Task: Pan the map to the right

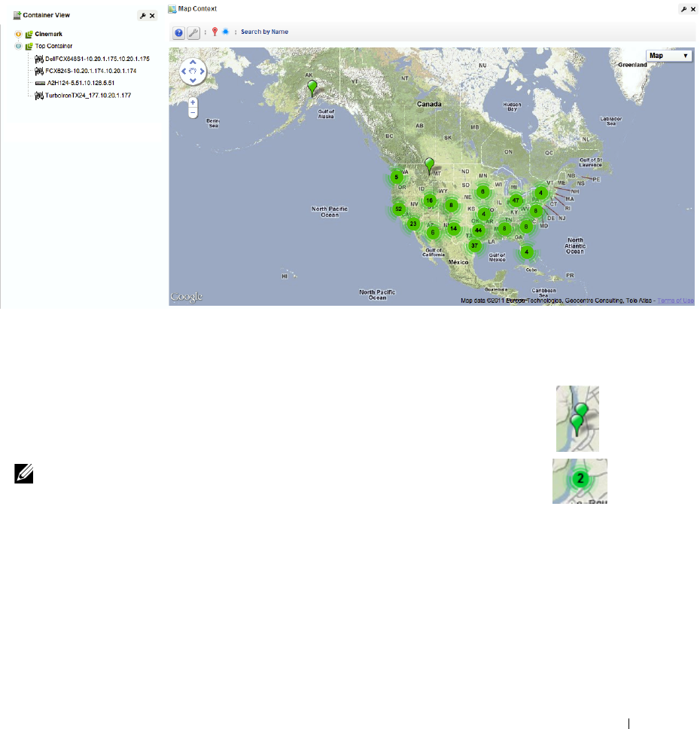Action: (202, 71)
